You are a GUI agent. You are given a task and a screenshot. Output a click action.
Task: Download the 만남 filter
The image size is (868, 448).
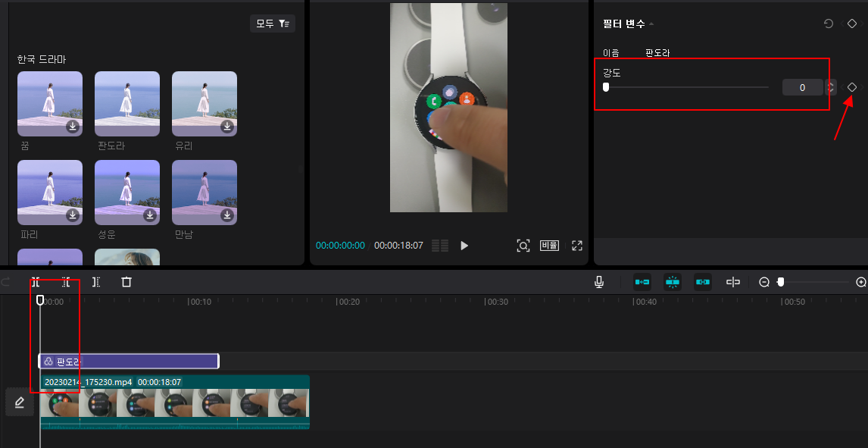(227, 215)
